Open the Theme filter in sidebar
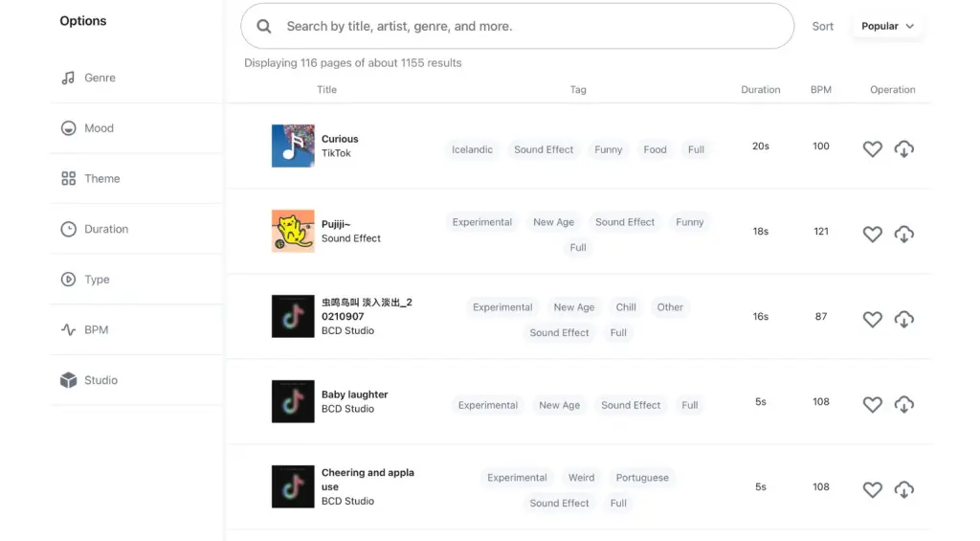This screenshot has height=541, width=980. tap(101, 179)
